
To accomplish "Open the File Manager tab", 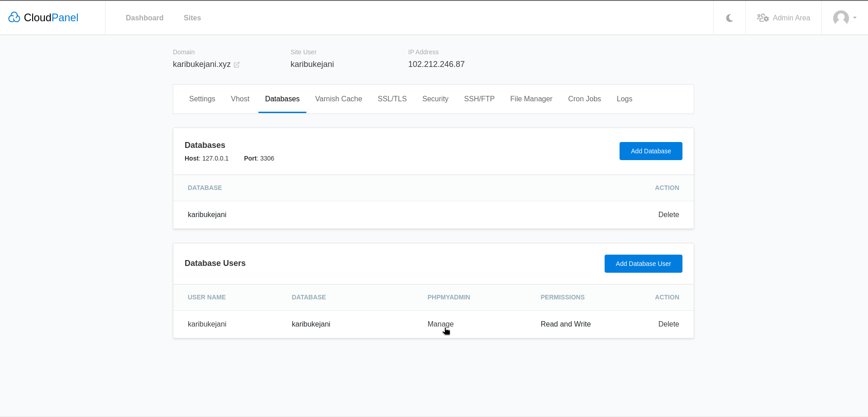I will click(531, 99).
